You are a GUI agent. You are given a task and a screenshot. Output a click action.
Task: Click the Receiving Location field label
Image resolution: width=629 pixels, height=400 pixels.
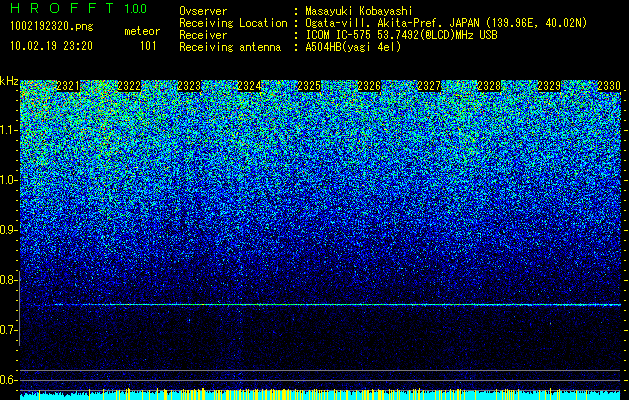(233, 23)
